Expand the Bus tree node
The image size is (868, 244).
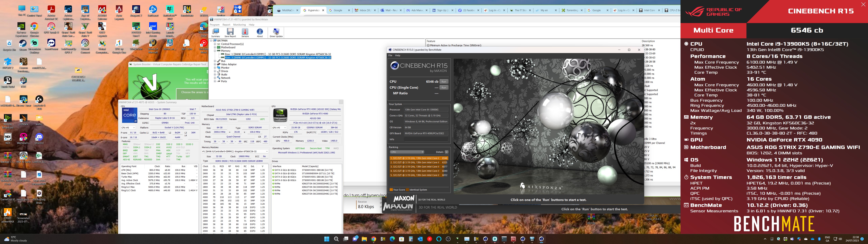pyautogui.click(x=215, y=61)
